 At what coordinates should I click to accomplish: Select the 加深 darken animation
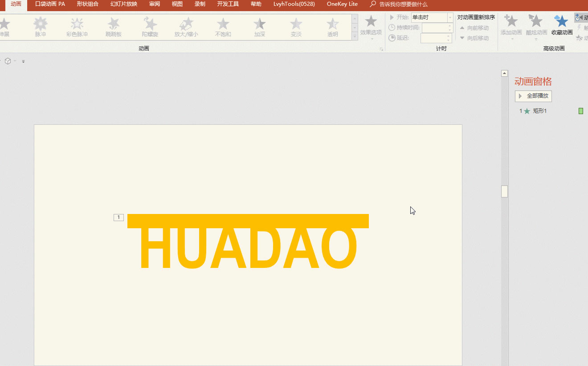pos(260,27)
